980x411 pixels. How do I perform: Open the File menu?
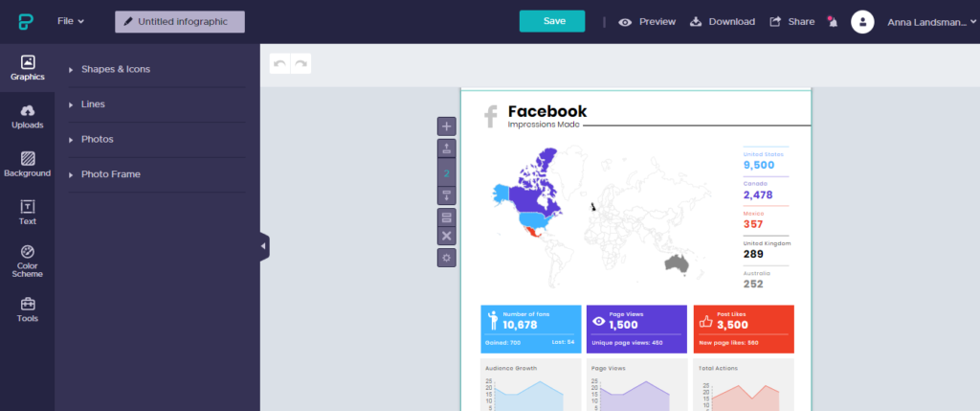pos(71,21)
